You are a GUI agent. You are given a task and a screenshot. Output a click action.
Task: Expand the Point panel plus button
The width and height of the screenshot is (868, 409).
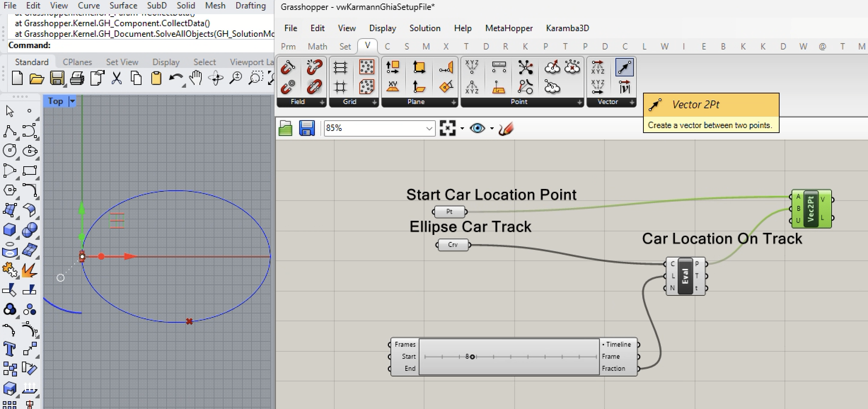(x=579, y=102)
